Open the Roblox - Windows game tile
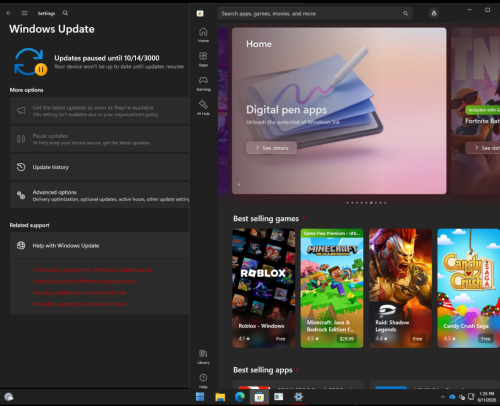500x406 pixels. coord(264,288)
